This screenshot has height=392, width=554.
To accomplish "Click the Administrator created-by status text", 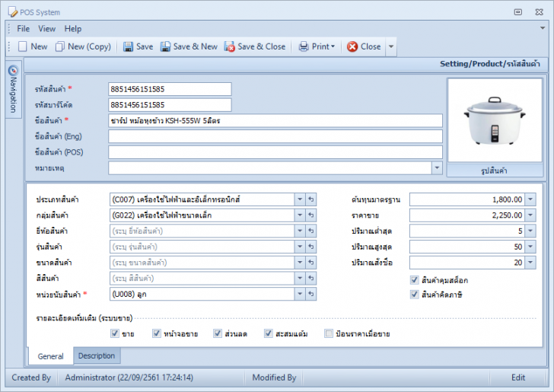I will [129, 378].
